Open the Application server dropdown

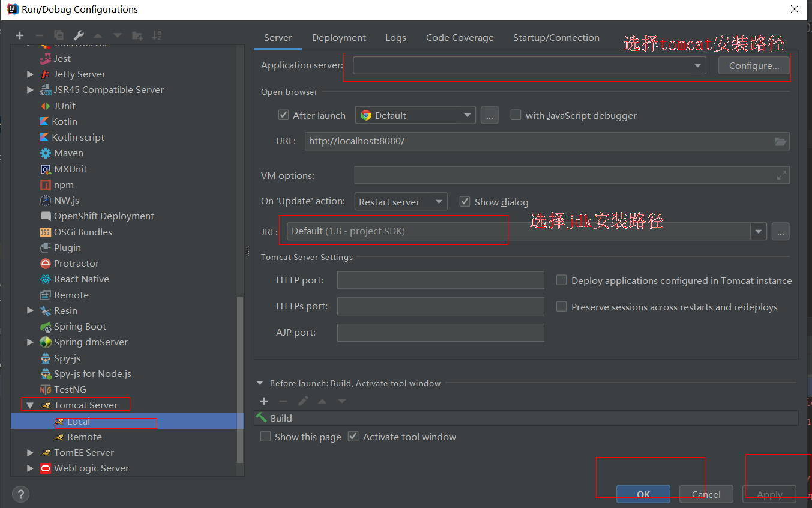pyautogui.click(x=698, y=65)
